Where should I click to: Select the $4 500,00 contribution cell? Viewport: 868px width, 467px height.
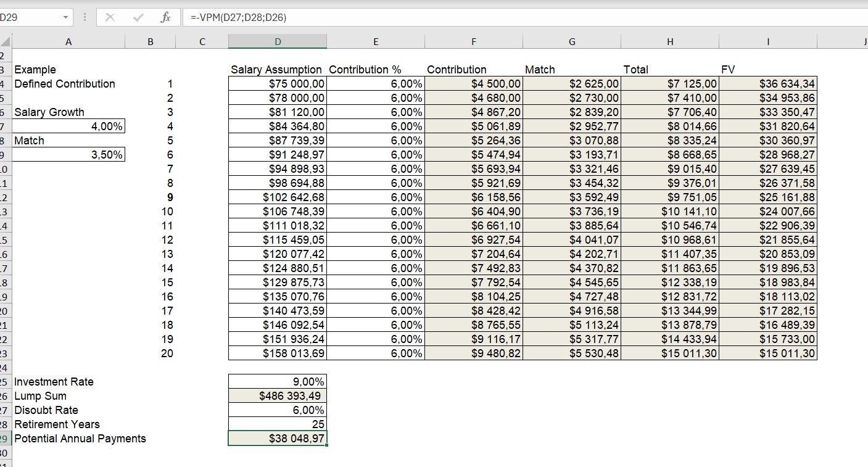tap(474, 84)
